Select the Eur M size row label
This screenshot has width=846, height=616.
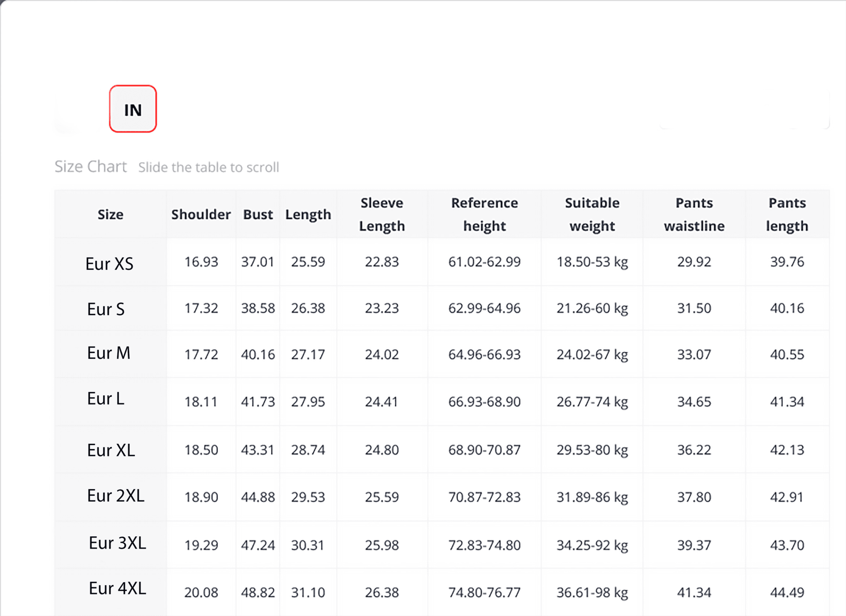tap(108, 353)
